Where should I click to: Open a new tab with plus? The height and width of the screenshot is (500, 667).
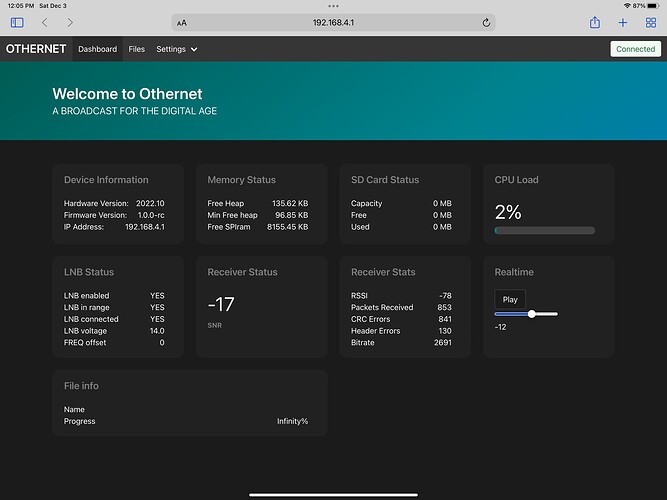pos(623,23)
